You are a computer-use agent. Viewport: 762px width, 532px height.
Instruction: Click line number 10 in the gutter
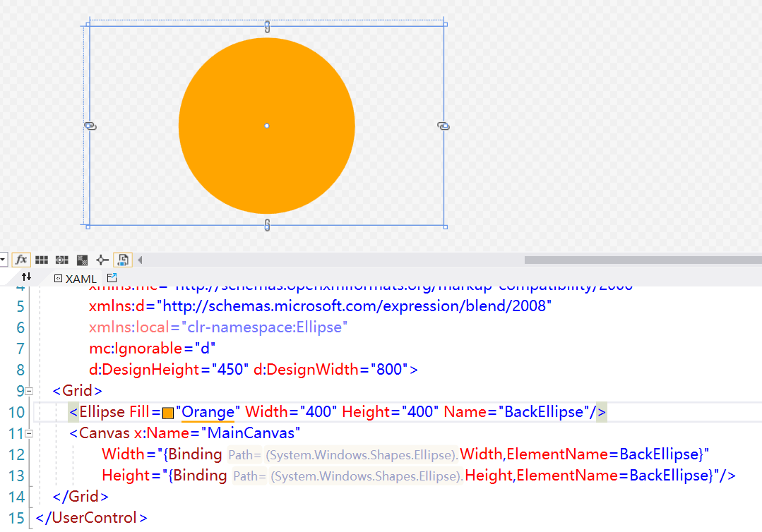tap(16, 413)
